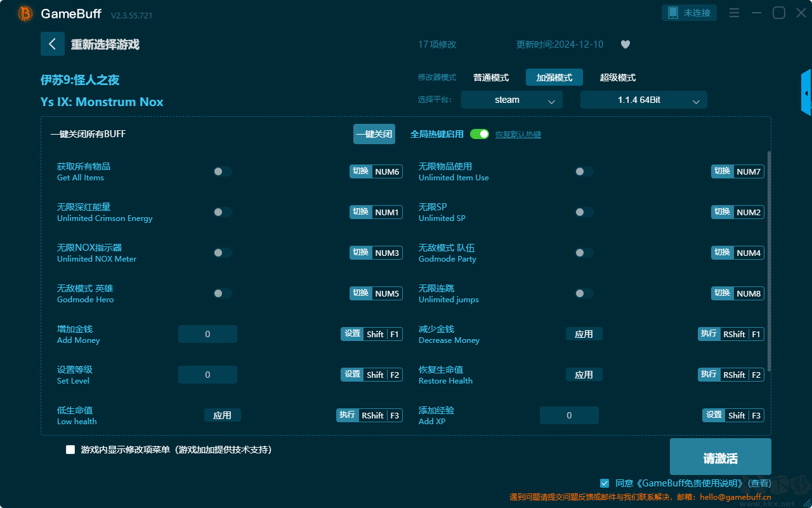Image resolution: width=812 pixels, height=508 pixels.
Task: Click the GameBuff logo icon
Action: [x=25, y=13]
